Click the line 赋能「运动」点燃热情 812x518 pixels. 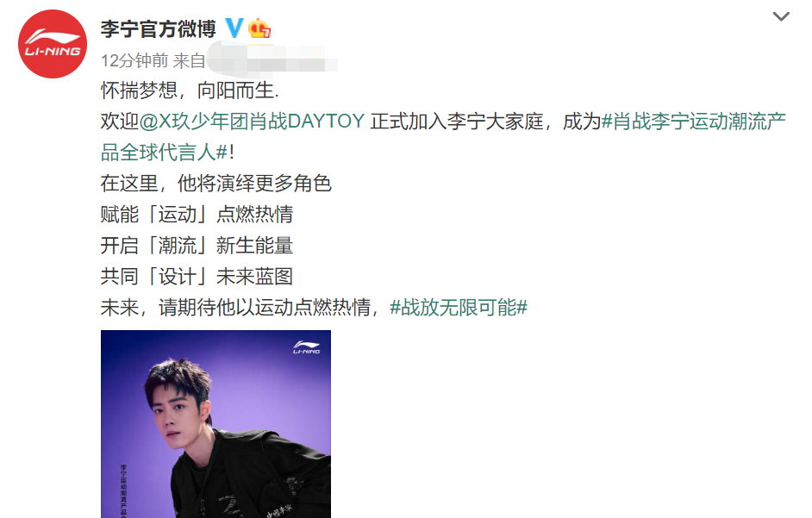197,214
